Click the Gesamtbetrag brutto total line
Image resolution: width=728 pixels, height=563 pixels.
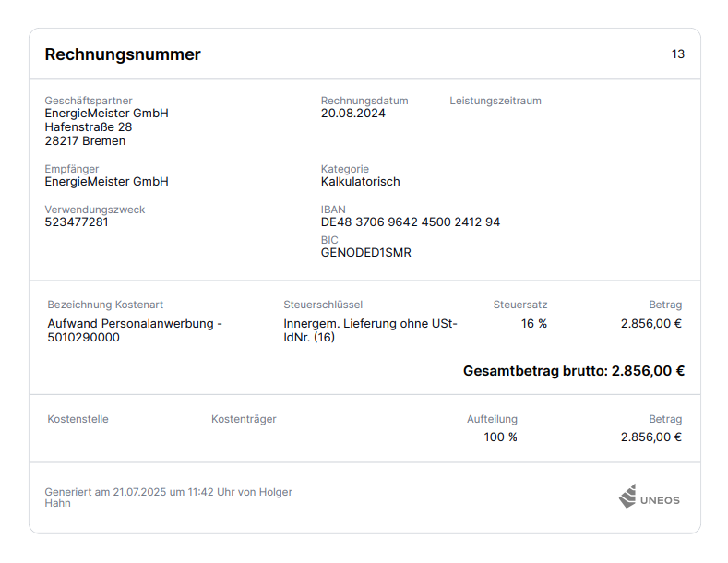[573, 371]
